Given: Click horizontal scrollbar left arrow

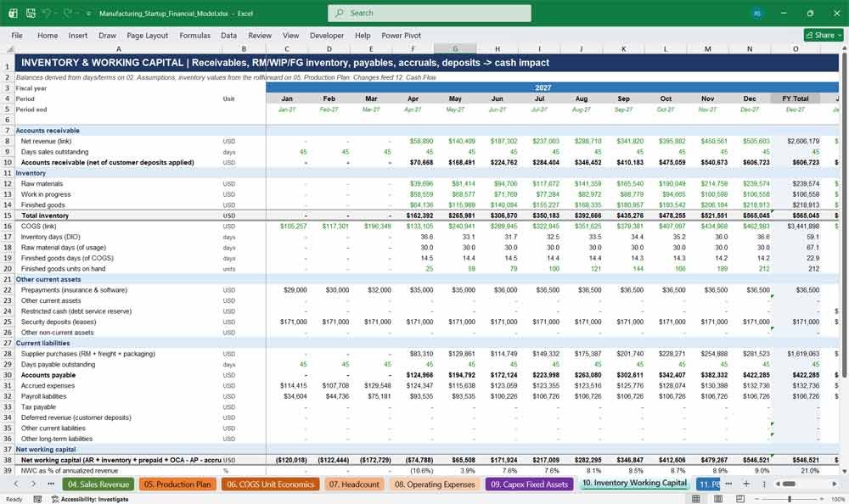Looking at the screenshot, I should point(778,484).
